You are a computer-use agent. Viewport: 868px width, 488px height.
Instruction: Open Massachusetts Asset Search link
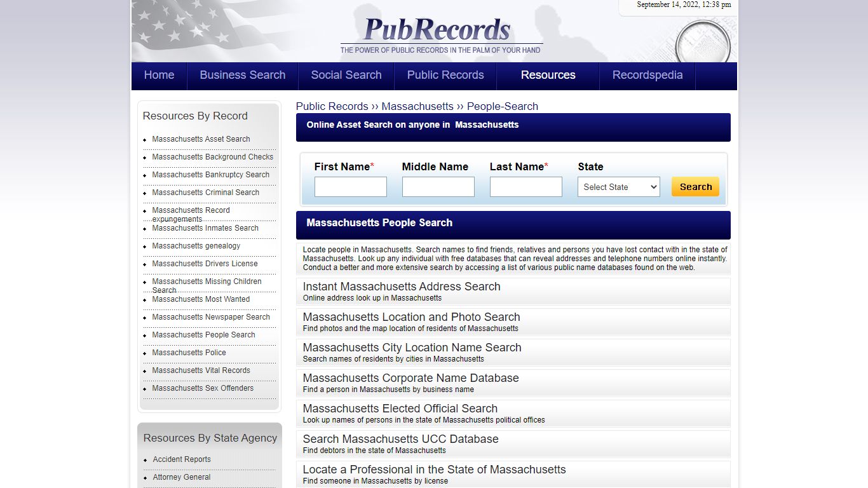tap(201, 139)
